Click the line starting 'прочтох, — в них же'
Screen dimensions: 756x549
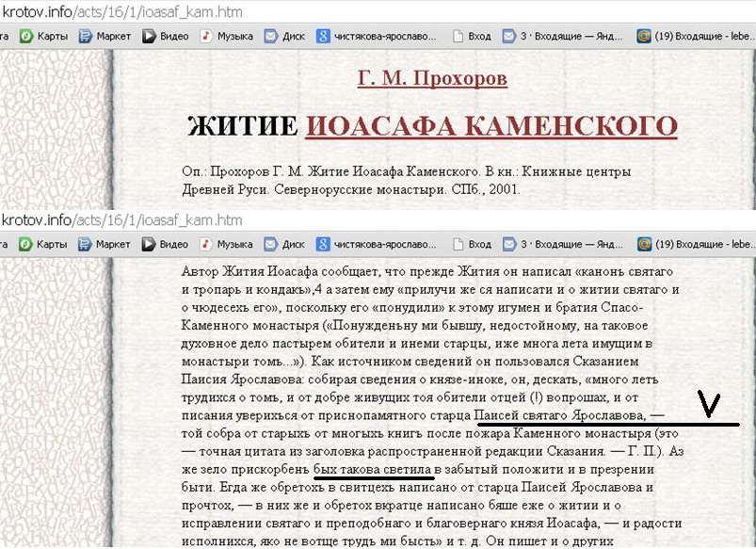401,506
